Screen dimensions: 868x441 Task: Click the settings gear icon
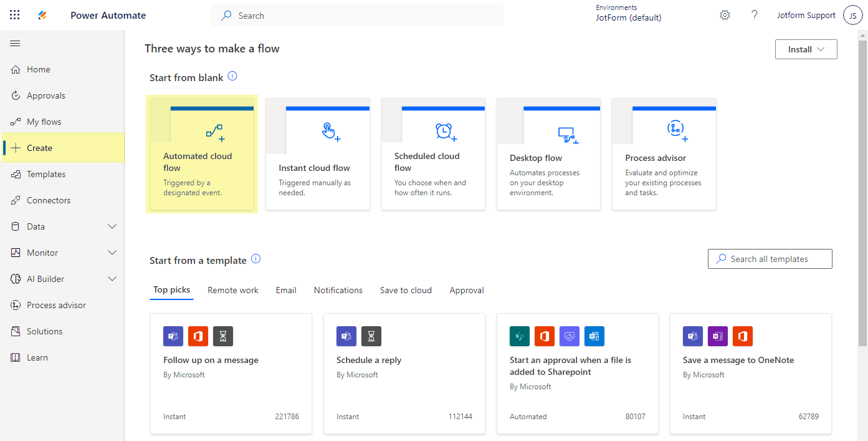click(x=725, y=15)
